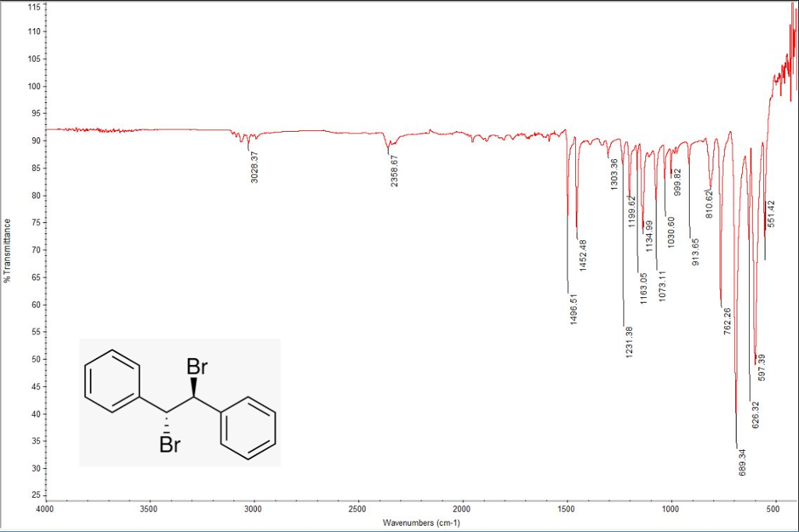Screen dimensions: 799x532
Task: Select the 3028.37 peak label
Action: pos(254,168)
